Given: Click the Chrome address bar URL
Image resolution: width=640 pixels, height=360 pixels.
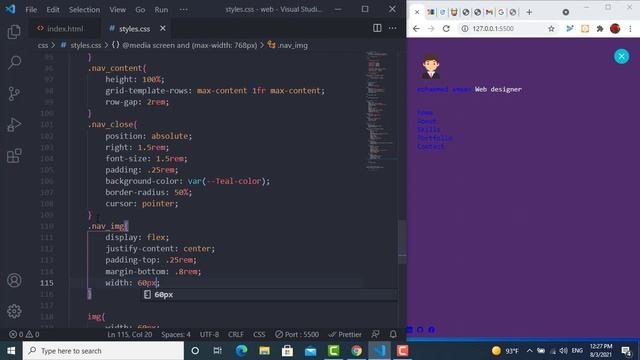Looking at the screenshot, I should coord(493,29).
